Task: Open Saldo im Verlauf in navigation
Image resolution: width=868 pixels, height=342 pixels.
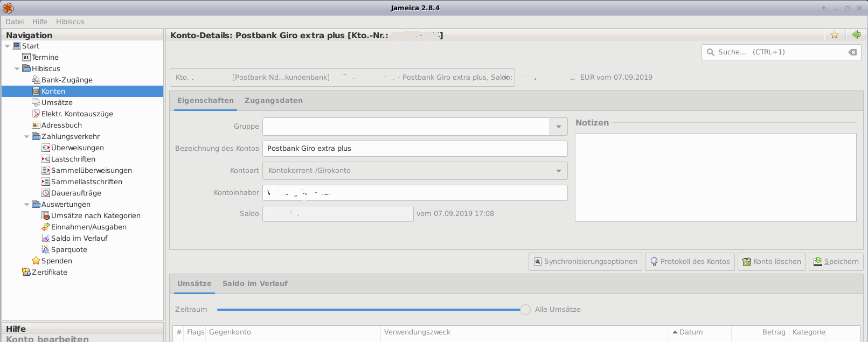Action: 79,238
